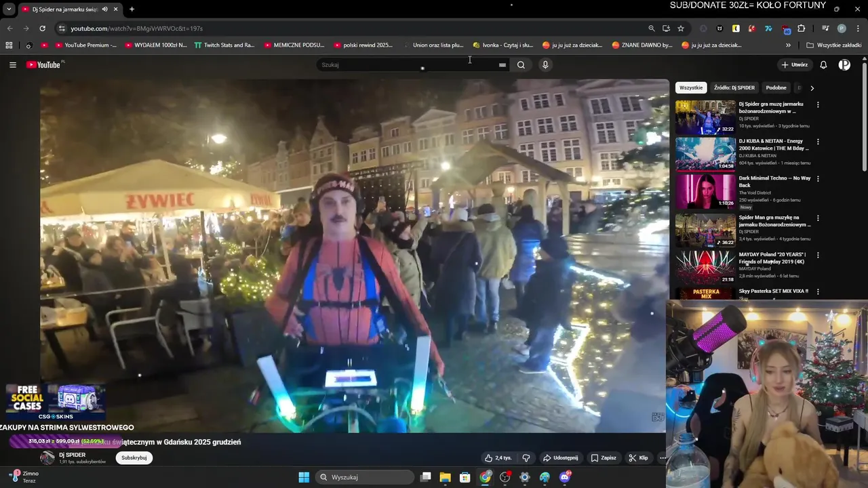Open weather widget Zimno Teraz
Image resolution: width=868 pixels, height=488 pixels.
[x=24, y=476]
